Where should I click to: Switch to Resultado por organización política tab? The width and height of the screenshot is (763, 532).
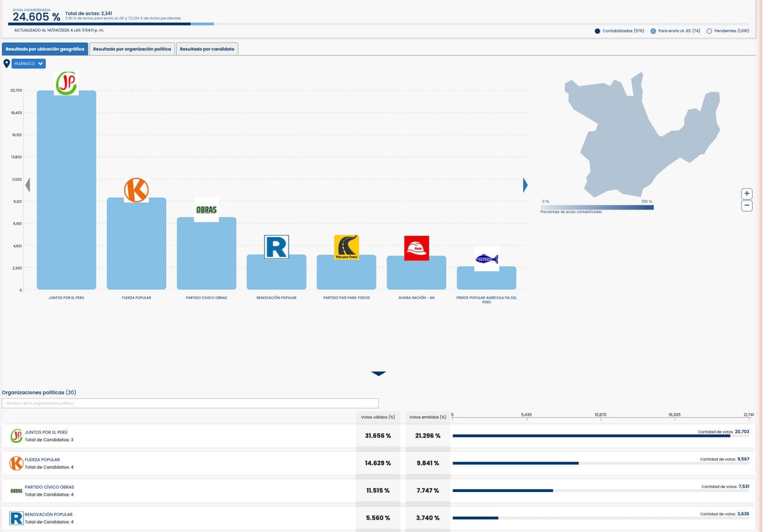tap(132, 49)
